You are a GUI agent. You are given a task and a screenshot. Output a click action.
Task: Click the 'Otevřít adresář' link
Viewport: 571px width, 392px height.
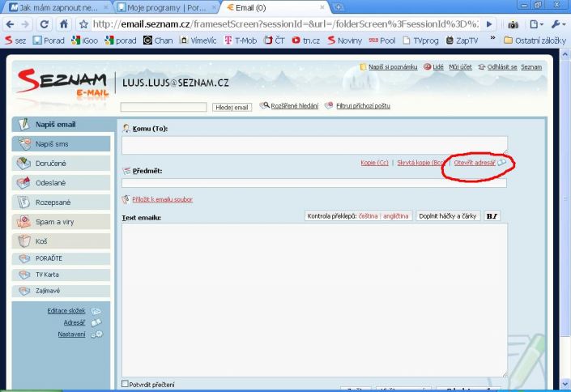475,163
